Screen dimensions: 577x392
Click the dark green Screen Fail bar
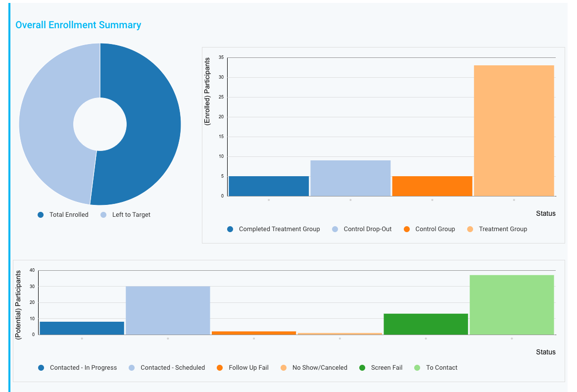click(x=426, y=324)
